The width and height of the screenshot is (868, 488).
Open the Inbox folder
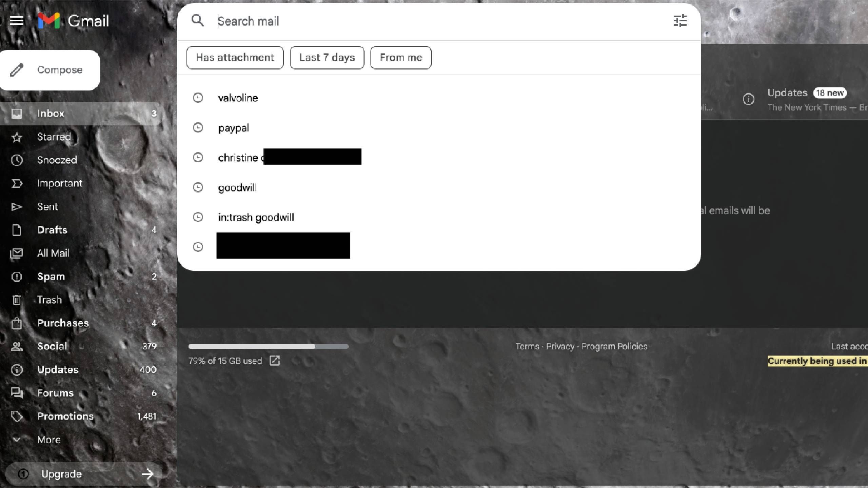pos(81,114)
